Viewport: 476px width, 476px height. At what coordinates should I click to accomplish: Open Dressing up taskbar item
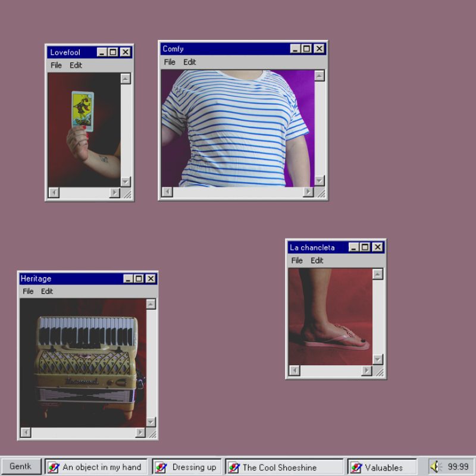pyautogui.click(x=186, y=467)
